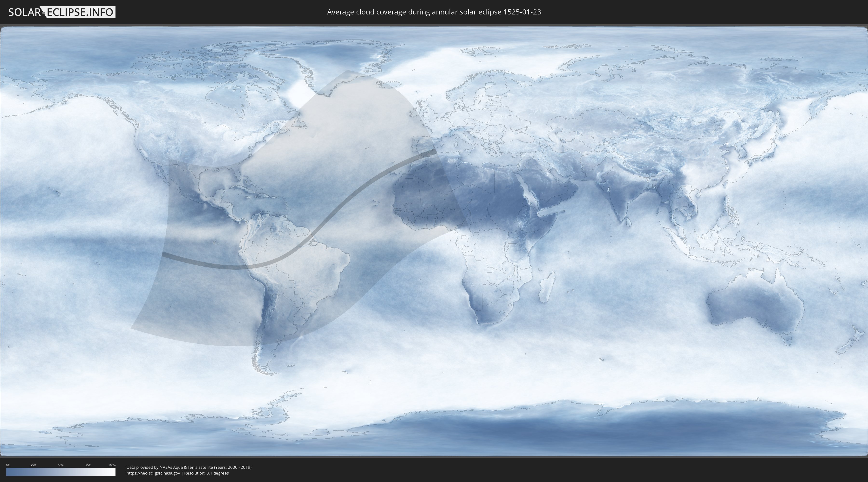
Task: Click the 50% legend label
Action: tap(61, 465)
